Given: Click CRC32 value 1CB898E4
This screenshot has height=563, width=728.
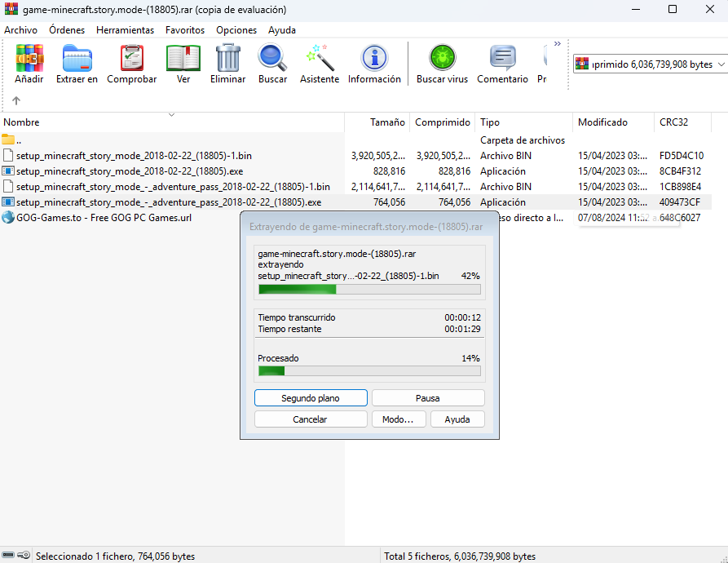Looking at the screenshot, I should pyautogui.click(x=680, y=187).
